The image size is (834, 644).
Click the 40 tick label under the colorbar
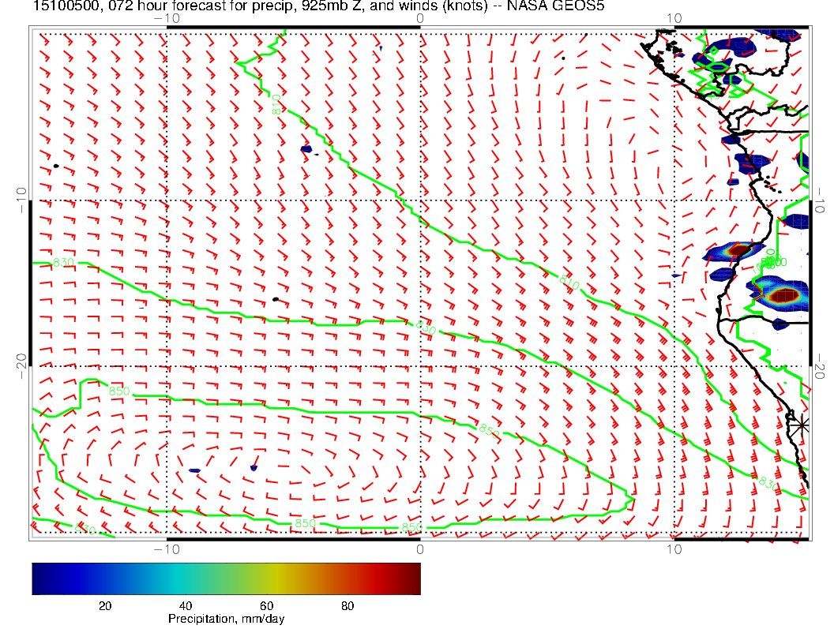(x=186, y=606)
